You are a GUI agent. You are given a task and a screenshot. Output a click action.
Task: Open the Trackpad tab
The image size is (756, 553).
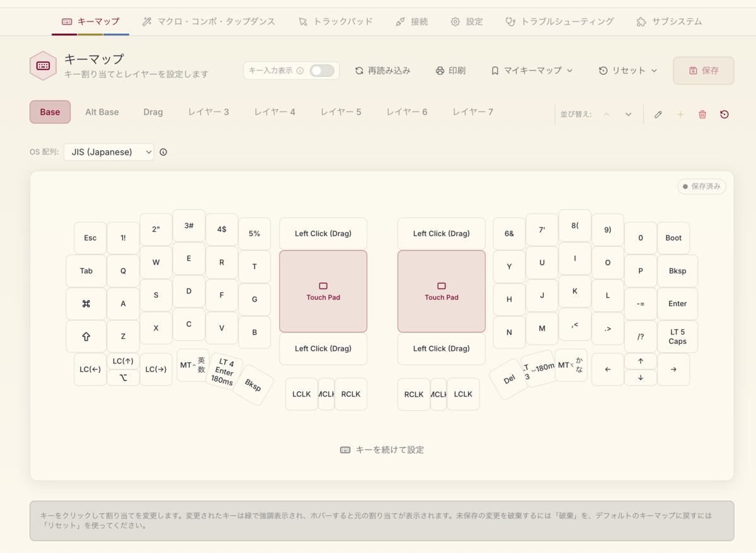pyautogui.click(x=336, y=21)
